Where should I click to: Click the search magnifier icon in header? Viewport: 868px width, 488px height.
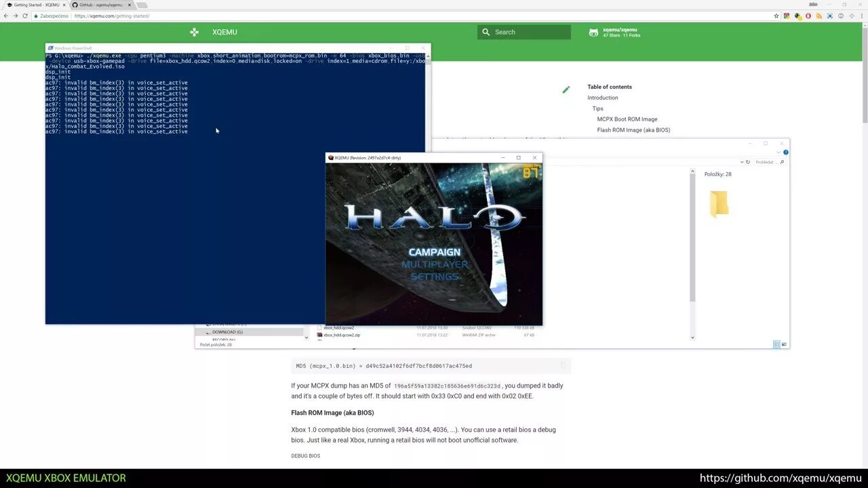pyautogui.click(x=486, y=32)
